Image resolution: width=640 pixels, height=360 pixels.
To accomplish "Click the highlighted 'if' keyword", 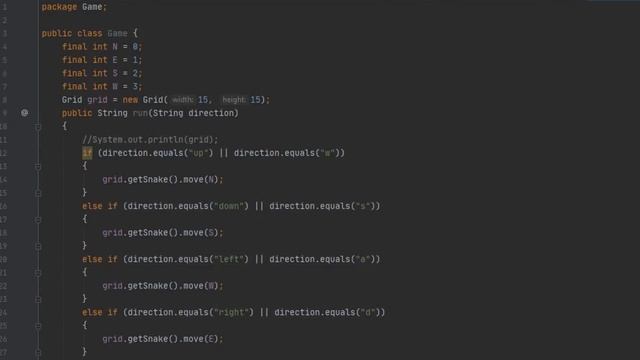I will click(x=87, y=153).
